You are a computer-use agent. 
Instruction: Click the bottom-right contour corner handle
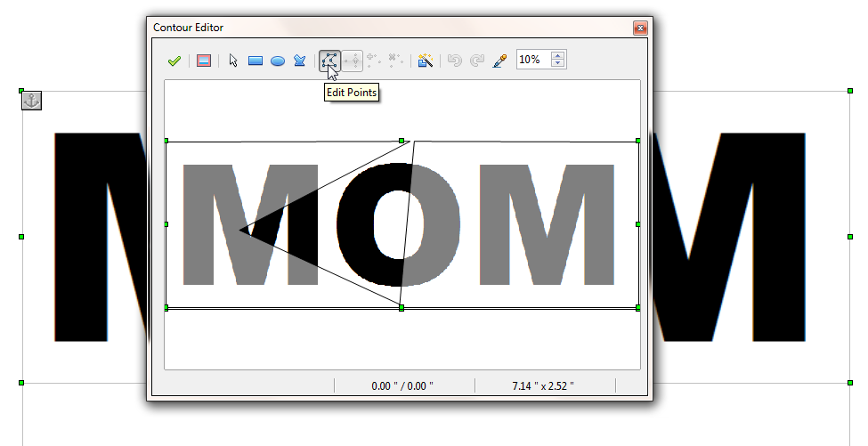pos(638,308)
